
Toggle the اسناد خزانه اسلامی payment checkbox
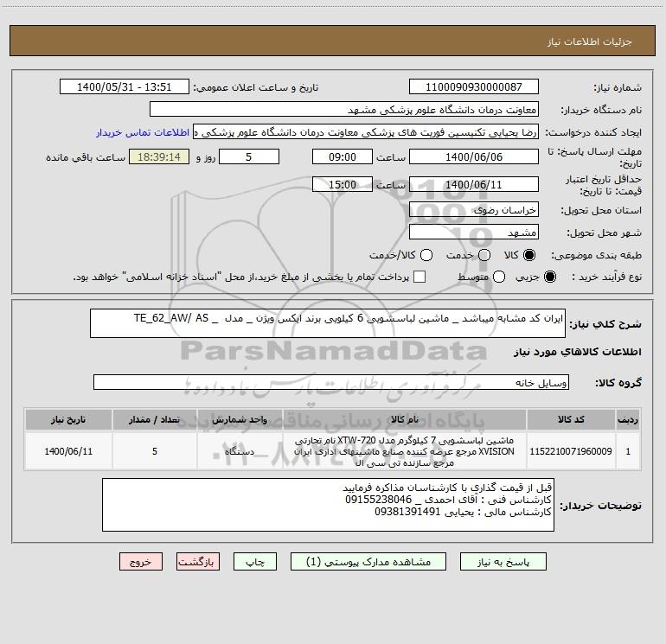(x=419, y=277)
